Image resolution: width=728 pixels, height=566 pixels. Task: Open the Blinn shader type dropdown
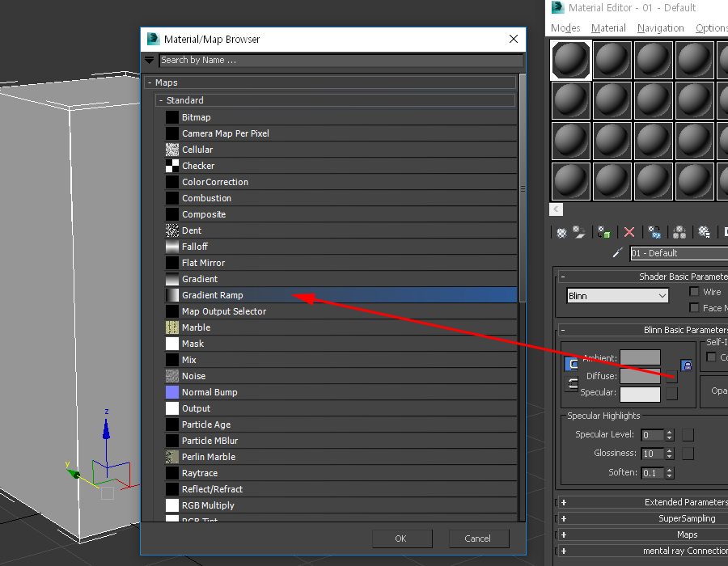coord(617,295)
